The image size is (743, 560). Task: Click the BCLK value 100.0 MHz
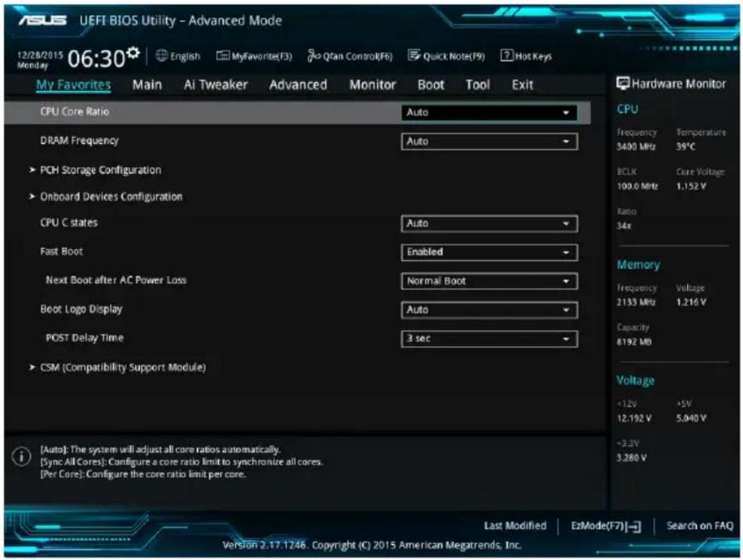(637, 186)
